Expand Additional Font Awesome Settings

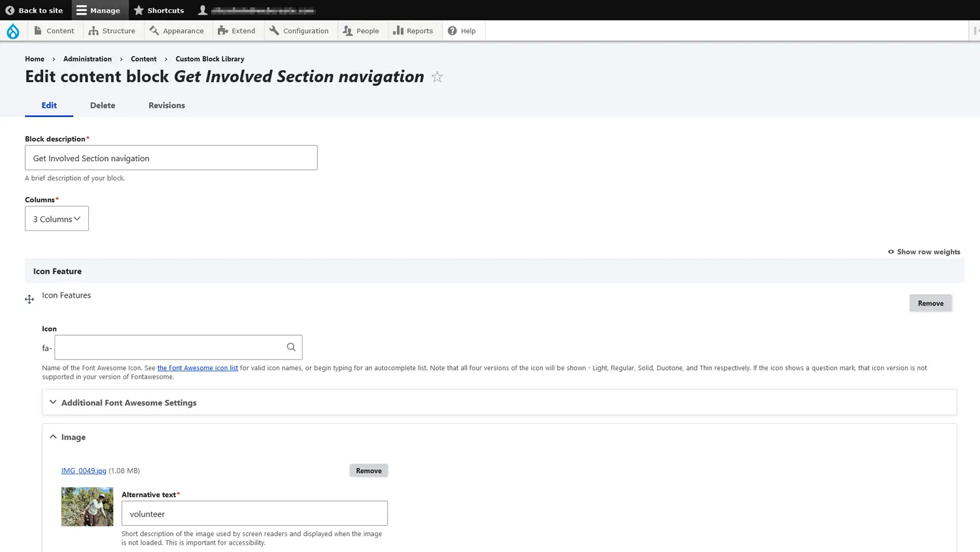click(x=129, y=403)
